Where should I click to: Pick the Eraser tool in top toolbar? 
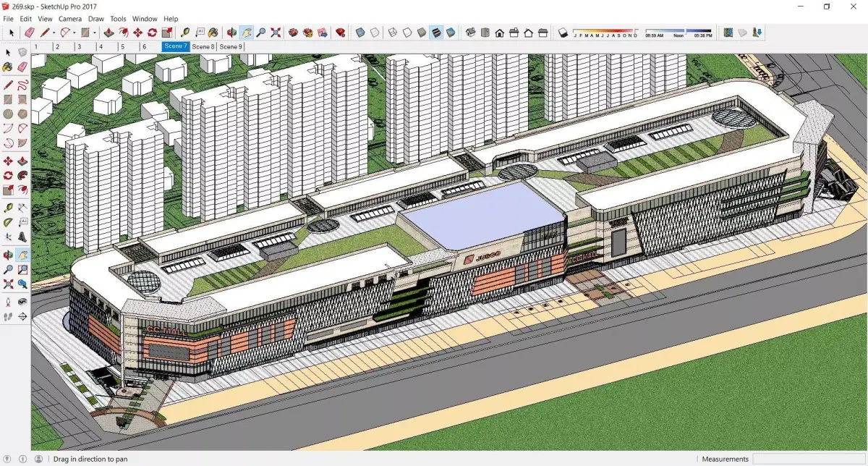30,33
